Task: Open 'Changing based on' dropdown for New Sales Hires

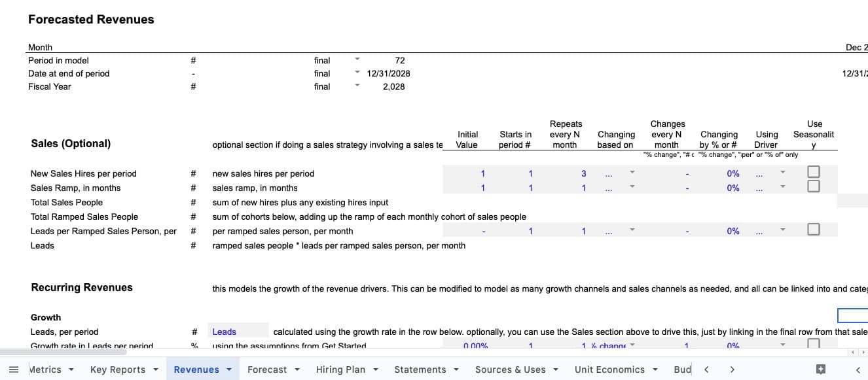Action: point(632,173)
